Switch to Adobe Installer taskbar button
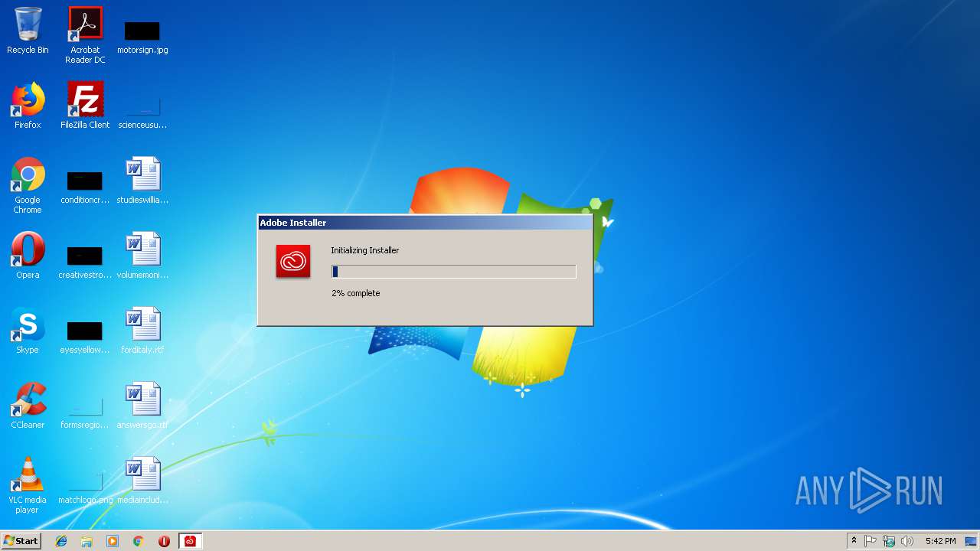 click(x=190, y=541)
